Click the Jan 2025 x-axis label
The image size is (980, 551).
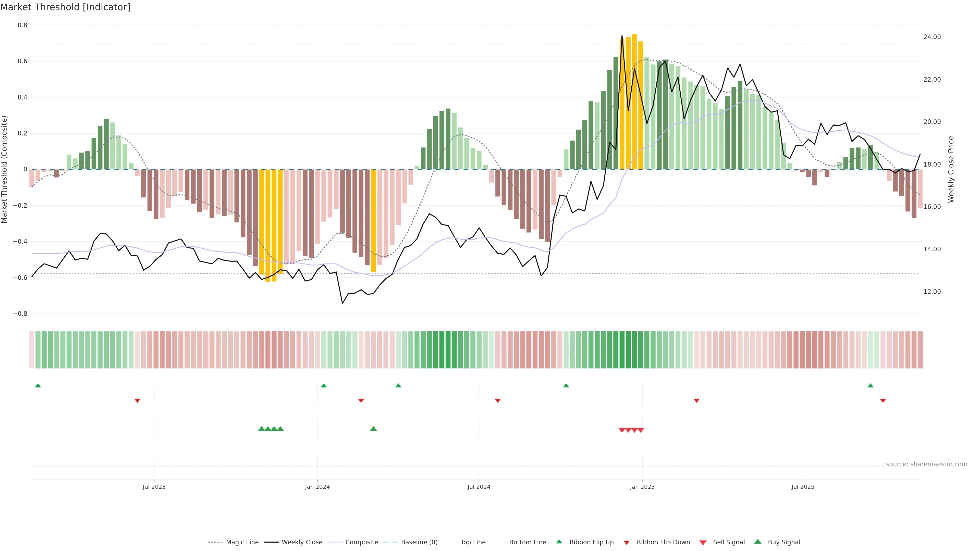pos(642,487)
